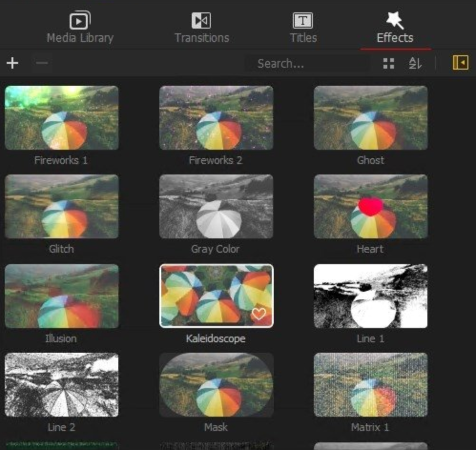Choose the Heart effect thumbnail

371,206
